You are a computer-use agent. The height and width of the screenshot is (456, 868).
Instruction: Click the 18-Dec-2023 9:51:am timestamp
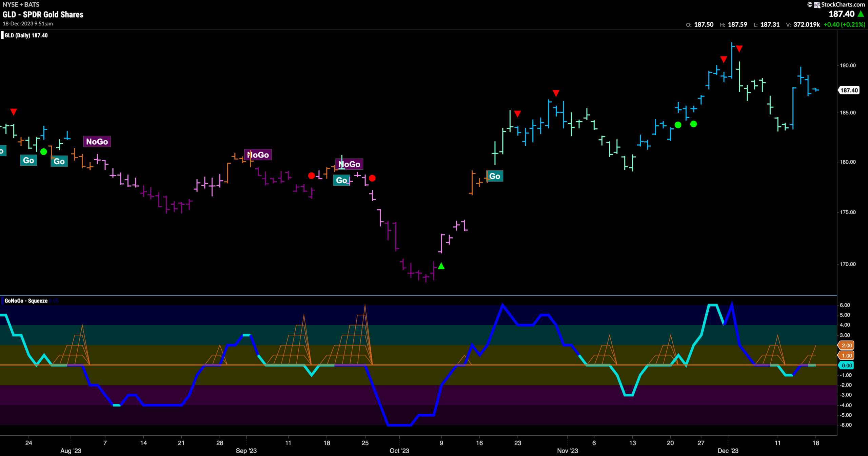28,24
